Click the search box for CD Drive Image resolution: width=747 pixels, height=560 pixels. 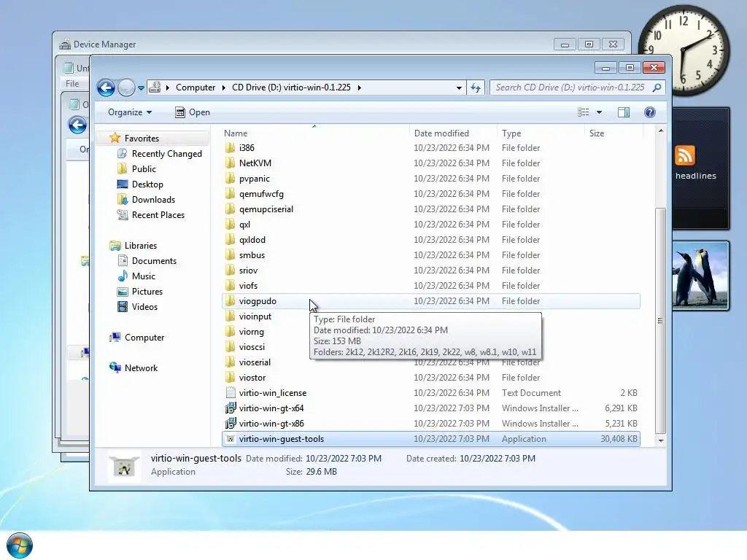point(570,87)
